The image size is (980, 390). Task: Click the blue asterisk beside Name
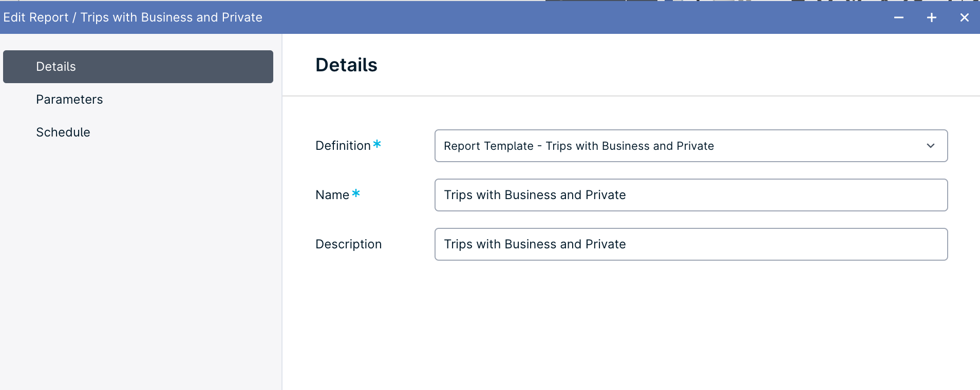coord(356,193)
